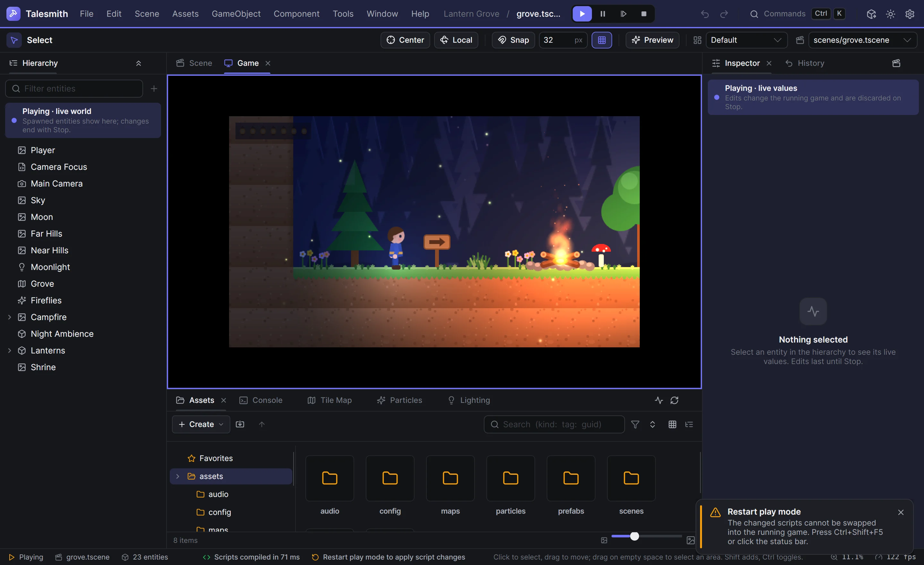Switch assets to grid view
Viewport: 924px width, 565px height.
(672, 424)
